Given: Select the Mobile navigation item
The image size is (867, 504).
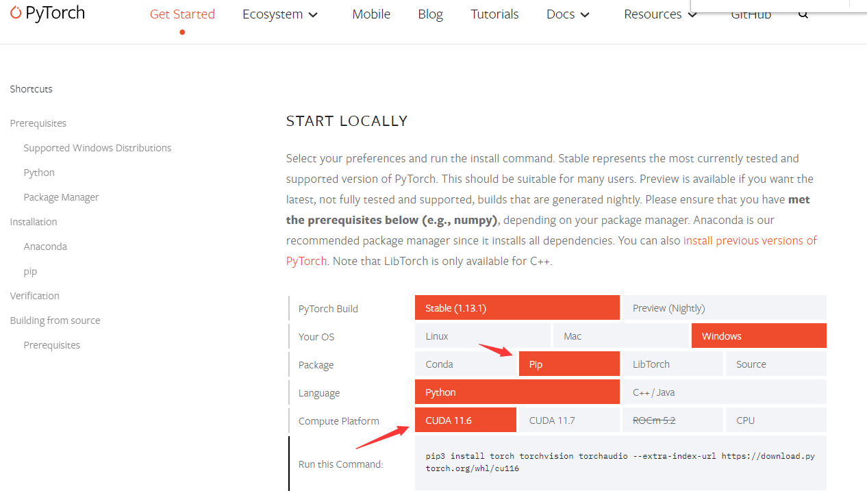Looking at the screenshot, I should [371, 14].
